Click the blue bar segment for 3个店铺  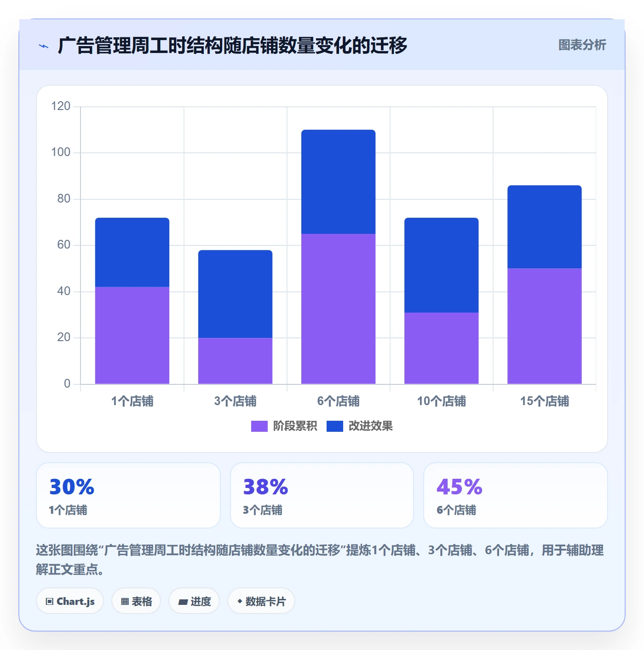(235, 294)
